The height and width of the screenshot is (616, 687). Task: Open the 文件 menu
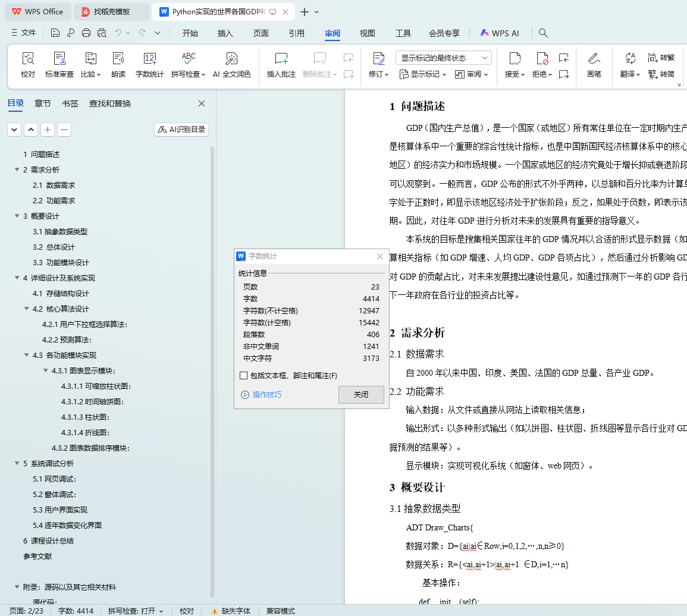24,33
